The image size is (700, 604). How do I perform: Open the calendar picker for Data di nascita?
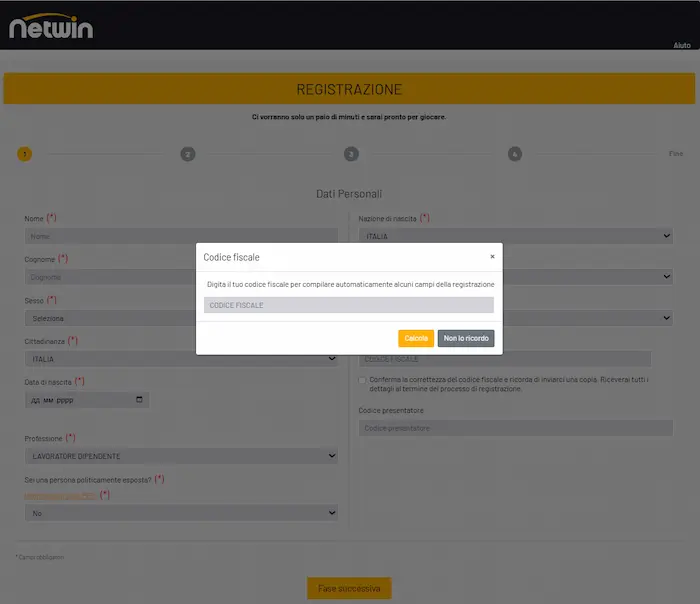coord(139,400)
